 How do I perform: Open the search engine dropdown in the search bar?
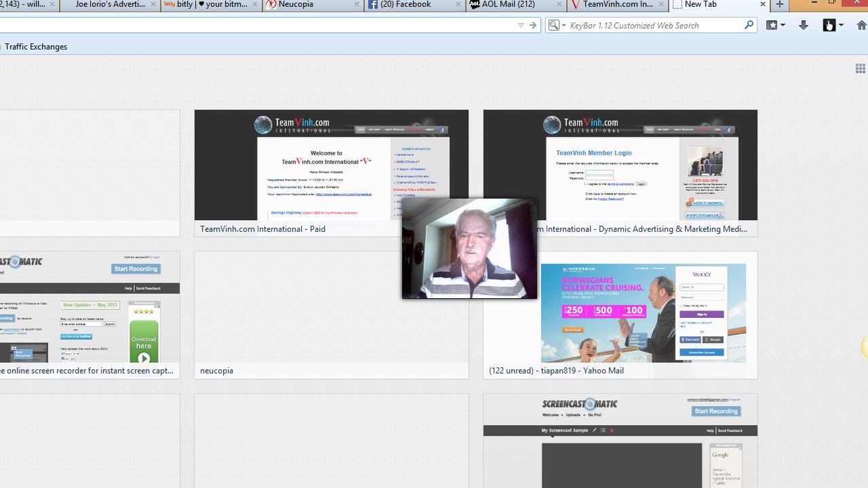pyautogui.click(x=564, y=24)
